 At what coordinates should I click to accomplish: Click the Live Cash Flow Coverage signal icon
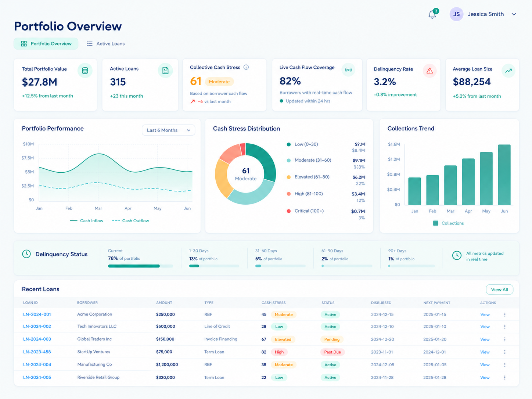[x=348, y=70]
